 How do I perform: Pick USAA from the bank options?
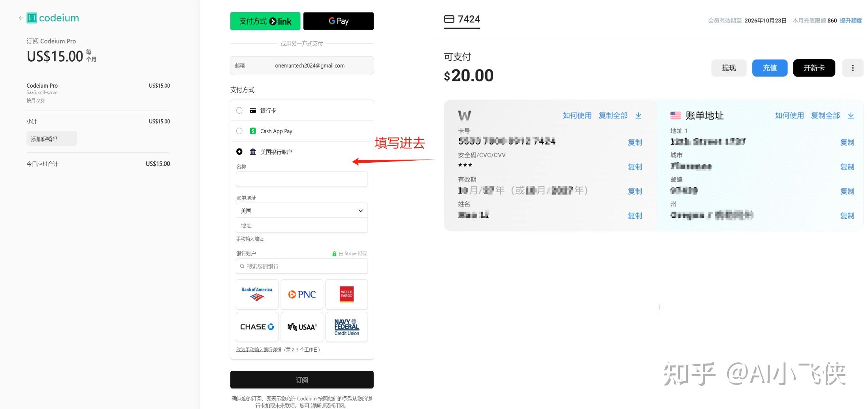(x=302, y=326)
